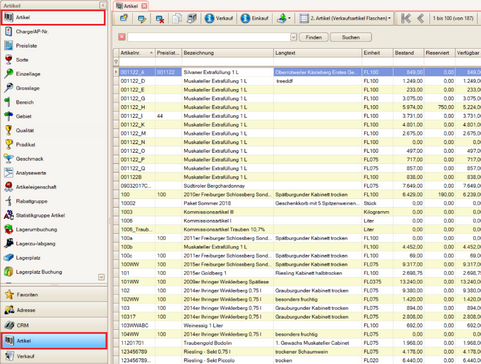Image resolution: width=481 pixels, height=364 pixels.
Task: Clear the search field with the red X
Action: [122, 37]
